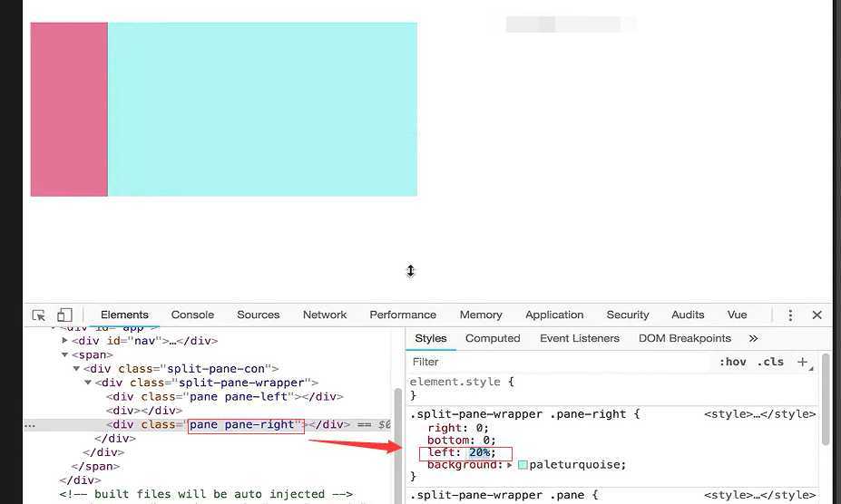This screenshot has height=504, width=841.
Task: Switch to the Console tab
Action: coord(192,315)
